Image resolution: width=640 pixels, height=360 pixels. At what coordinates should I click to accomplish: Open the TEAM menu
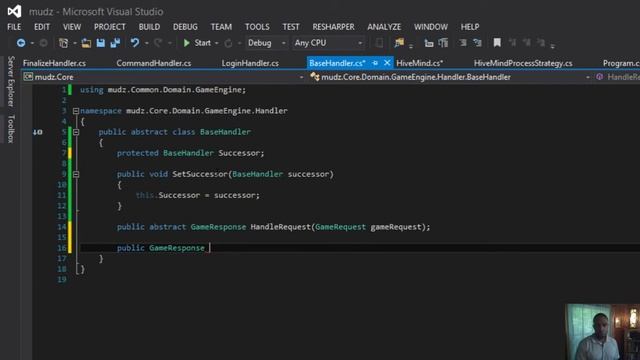[221, 27]
